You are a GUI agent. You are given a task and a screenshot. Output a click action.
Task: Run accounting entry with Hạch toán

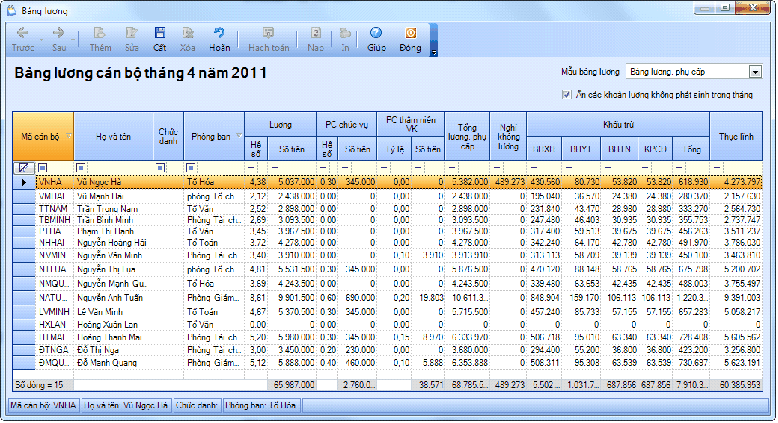[x=268, y=40]
